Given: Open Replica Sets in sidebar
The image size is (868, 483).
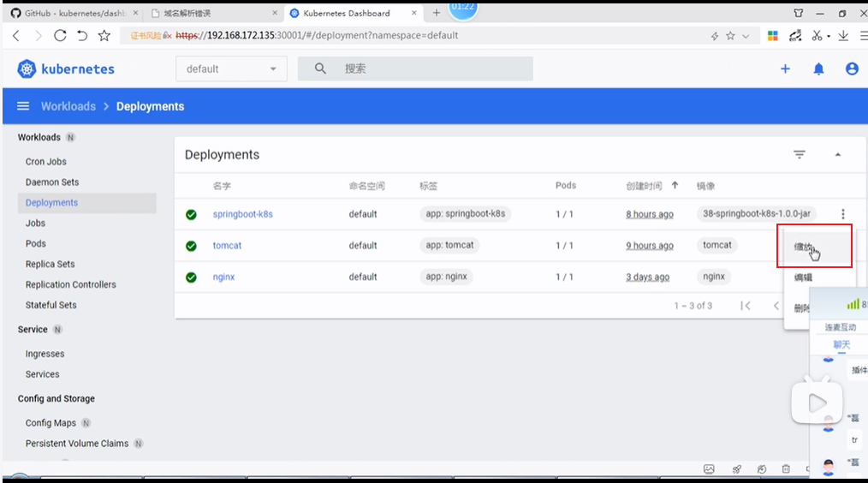Looking at the screenshot, I should [x=50, y=264].
